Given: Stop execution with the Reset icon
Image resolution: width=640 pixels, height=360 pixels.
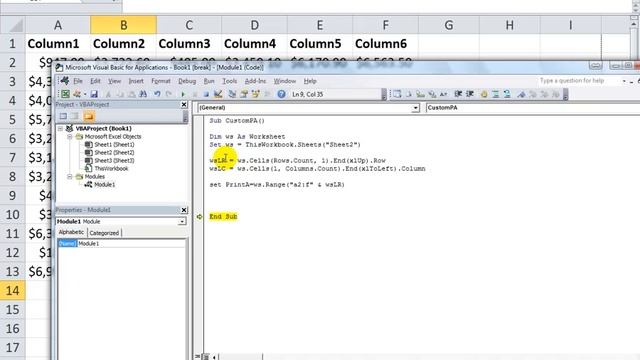Looking at the screenshot, I should (206, 94).
